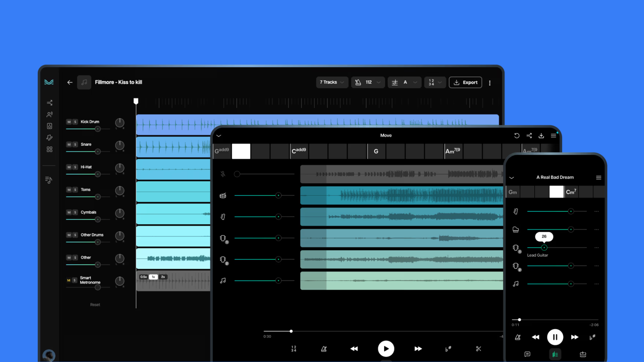
Task: Open the key A dropdown
Action: [405, 82]
